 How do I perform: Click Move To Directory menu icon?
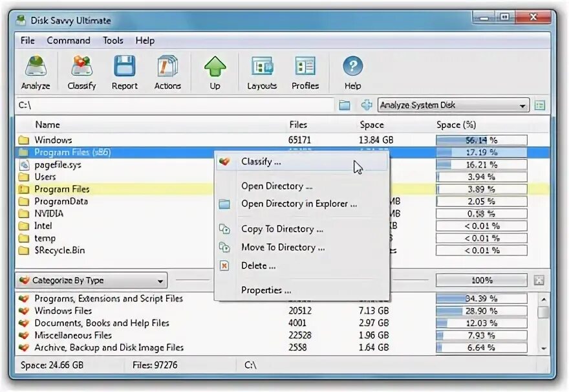click(224, 247)
